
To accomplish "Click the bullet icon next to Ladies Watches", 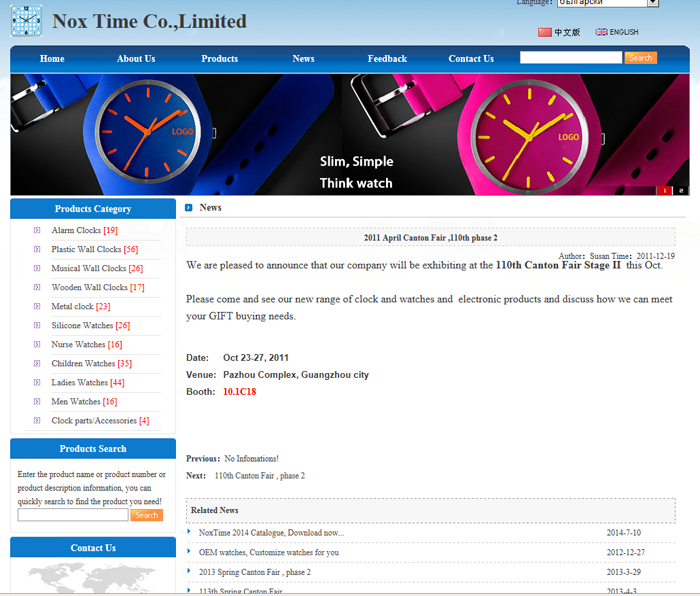I will pyautogui.click(x=37, y=383).
